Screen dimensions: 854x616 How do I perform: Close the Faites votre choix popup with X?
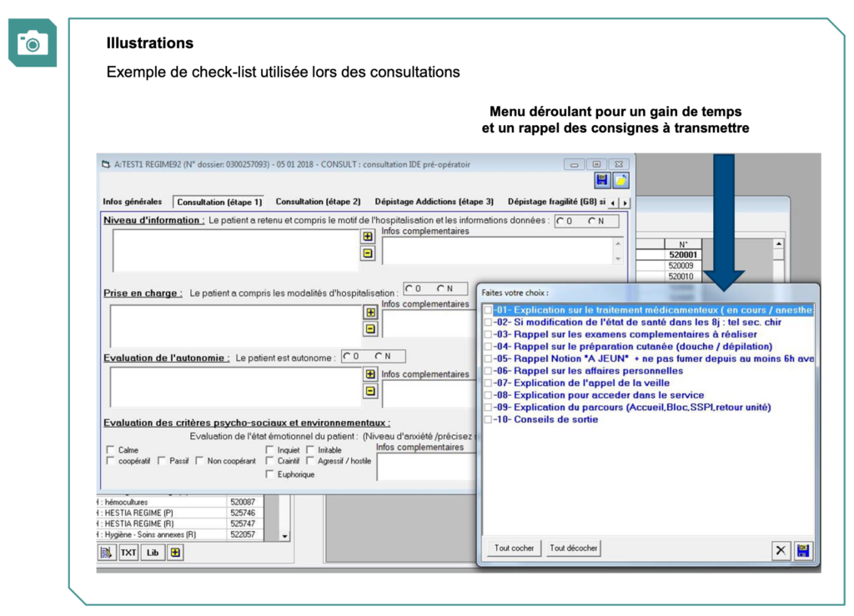(x=781, y=551)
